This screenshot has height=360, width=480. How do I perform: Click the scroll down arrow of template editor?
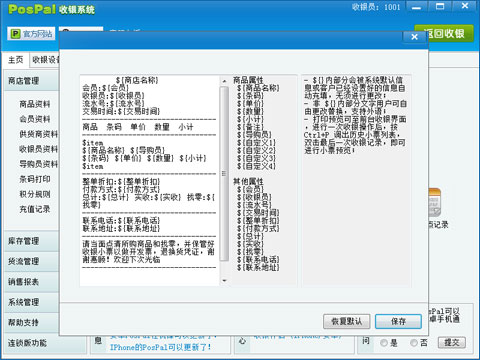(x=224, y=281)
